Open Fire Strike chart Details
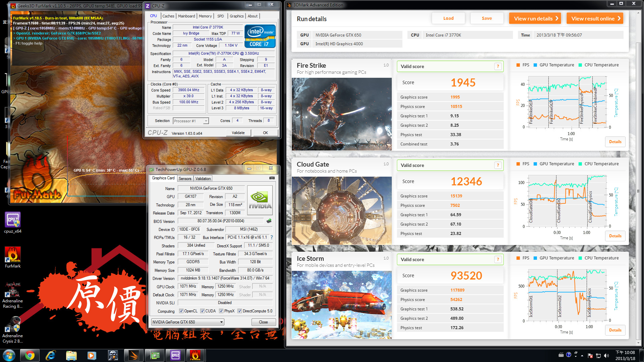This screenshot has width=644, height=362. pos(615,142)
